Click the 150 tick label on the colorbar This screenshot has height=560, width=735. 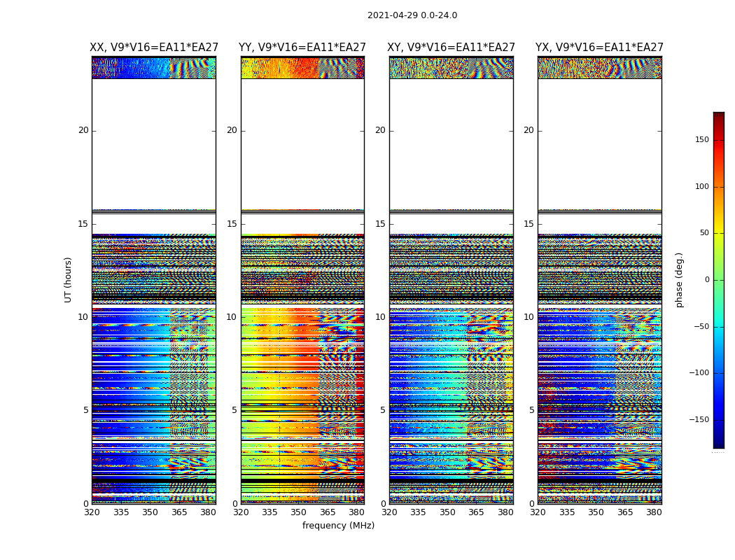(701, 140)
